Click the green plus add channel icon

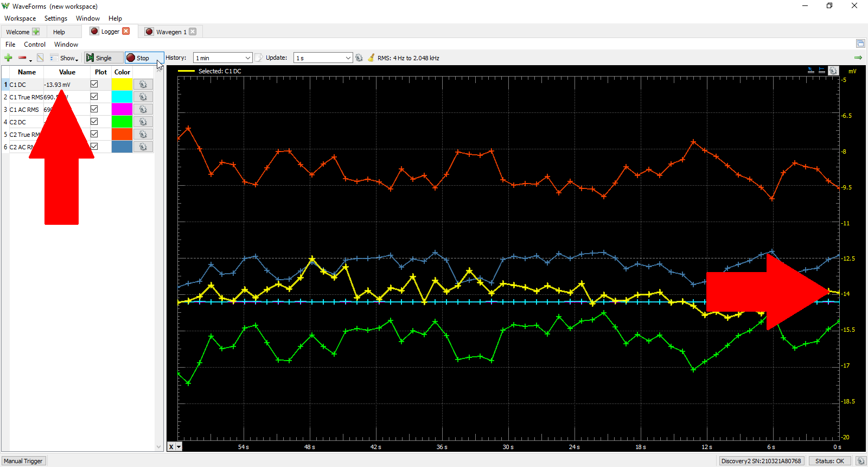point(8,58)
